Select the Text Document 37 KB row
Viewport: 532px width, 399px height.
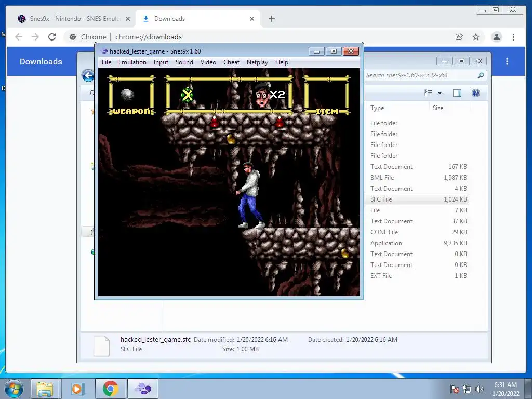(x=418, y=221)
